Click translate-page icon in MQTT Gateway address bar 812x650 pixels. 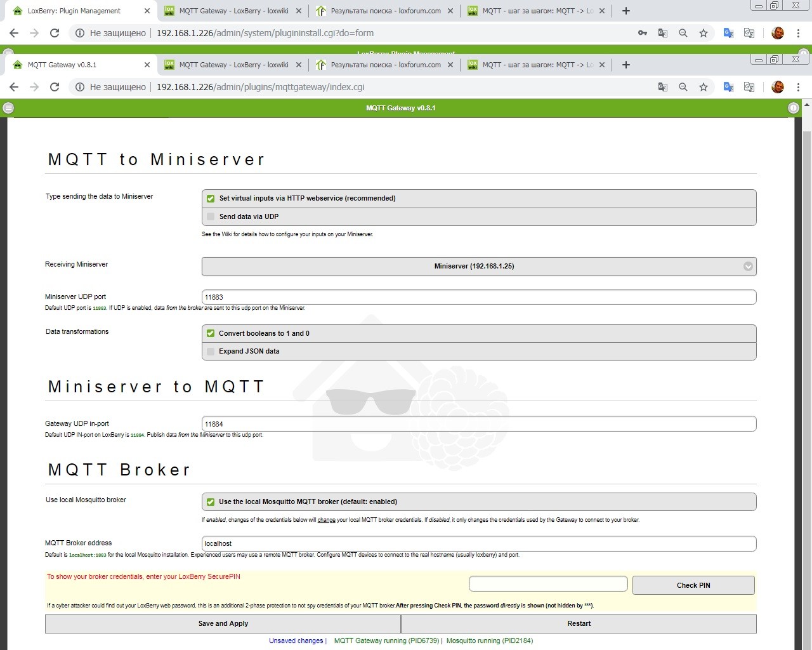(663, 87)
